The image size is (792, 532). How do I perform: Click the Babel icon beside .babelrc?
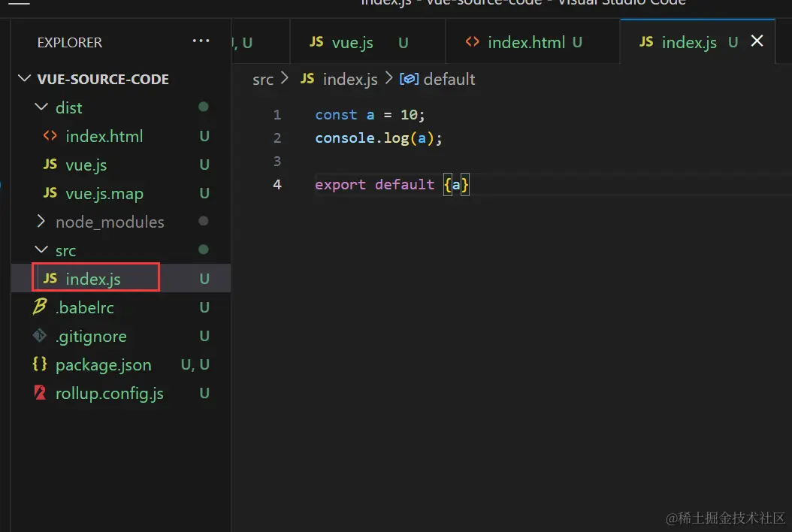[x=39, y=307]
